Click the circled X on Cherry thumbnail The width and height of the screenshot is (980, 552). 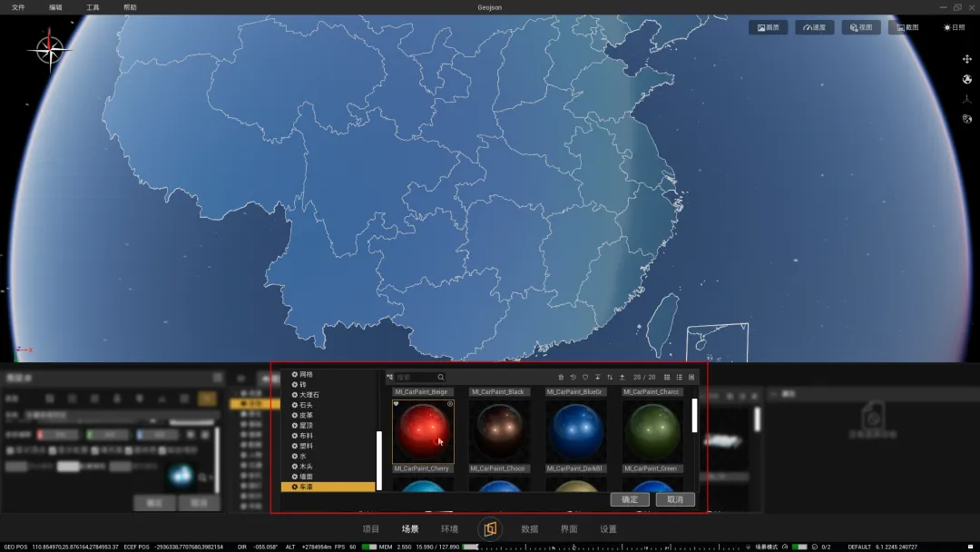click(x=450, y=404)
